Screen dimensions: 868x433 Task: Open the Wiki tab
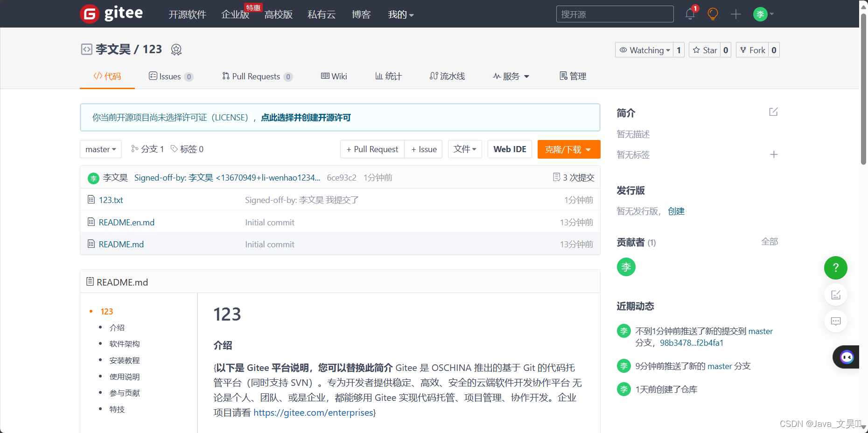pyautogui.click(x=334, y=76)
